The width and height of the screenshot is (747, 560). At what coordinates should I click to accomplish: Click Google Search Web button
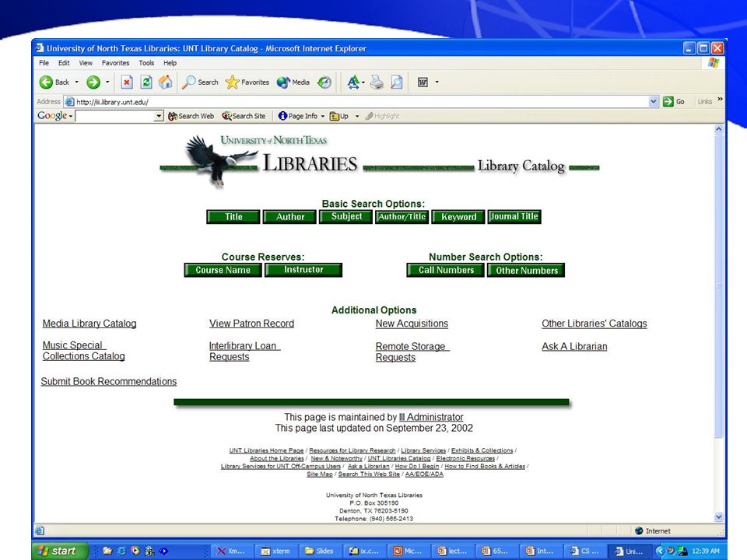coord(191,116)
